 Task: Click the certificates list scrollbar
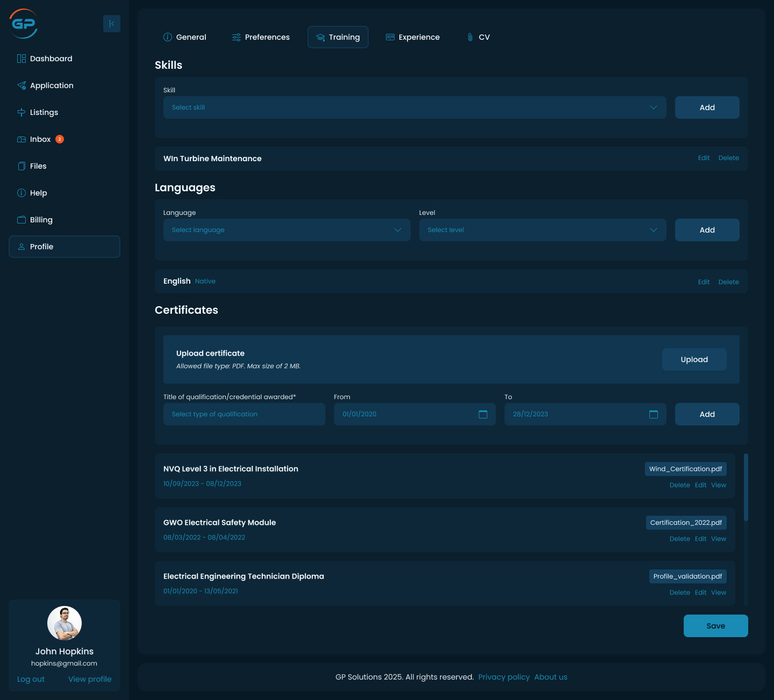746,487
